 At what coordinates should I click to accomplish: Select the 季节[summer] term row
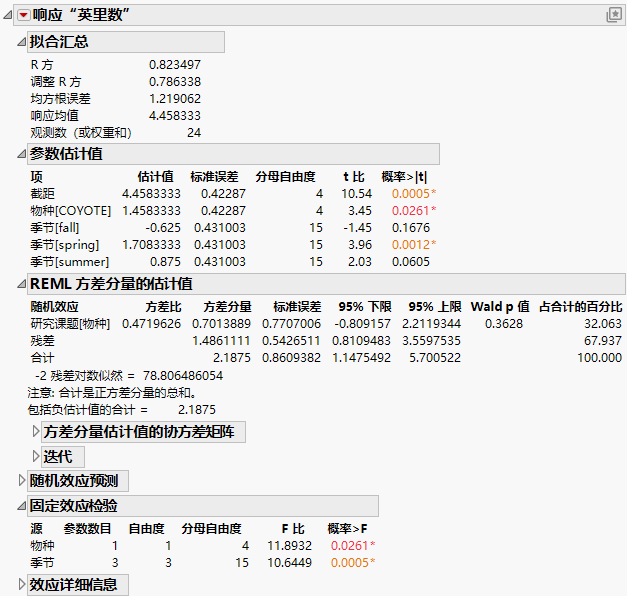point(234,262)
